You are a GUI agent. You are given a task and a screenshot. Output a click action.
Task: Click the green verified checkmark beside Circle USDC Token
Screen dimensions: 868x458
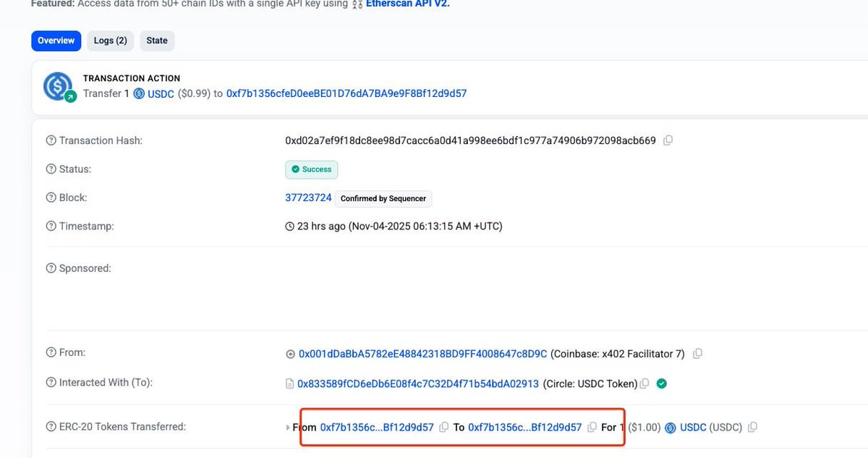point(661,383)
